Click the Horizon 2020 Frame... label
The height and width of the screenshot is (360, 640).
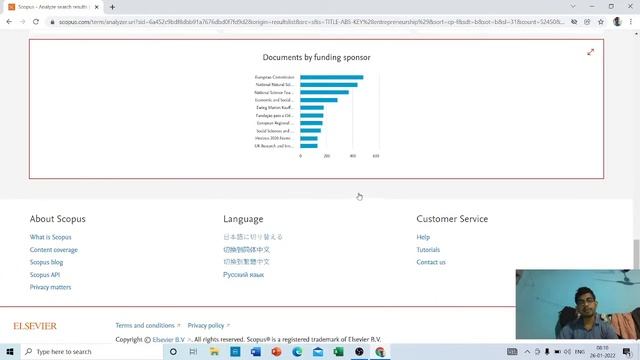pos(273,138)
